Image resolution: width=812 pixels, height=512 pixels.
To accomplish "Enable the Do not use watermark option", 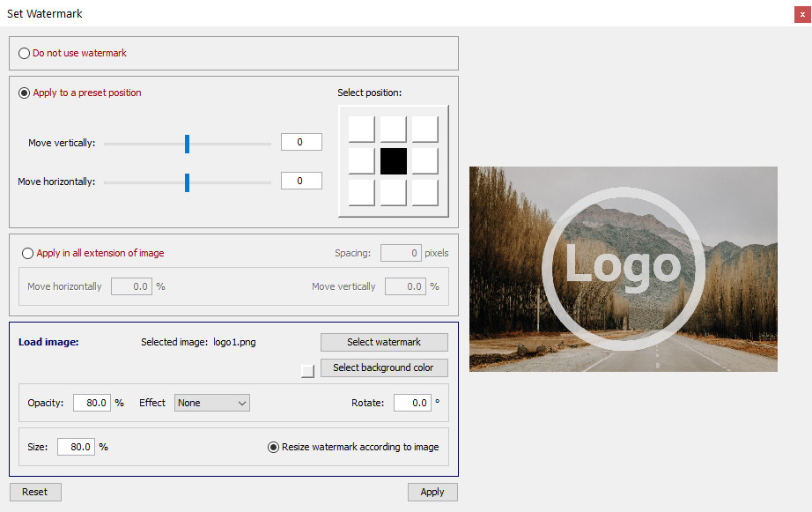I will (24, 53).
